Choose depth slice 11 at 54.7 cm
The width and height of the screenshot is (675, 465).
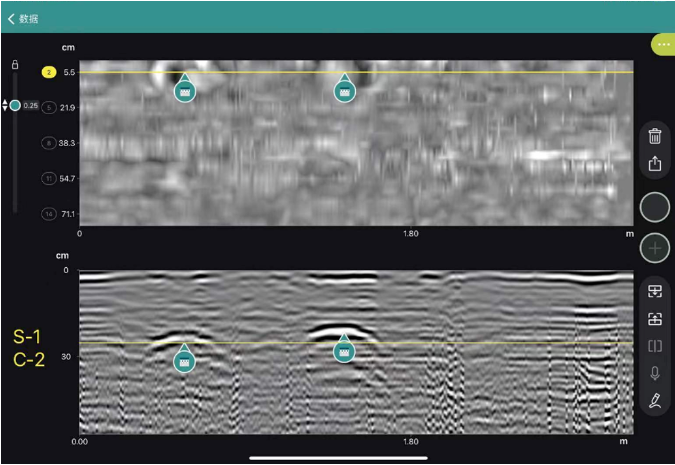coord(48,178)
